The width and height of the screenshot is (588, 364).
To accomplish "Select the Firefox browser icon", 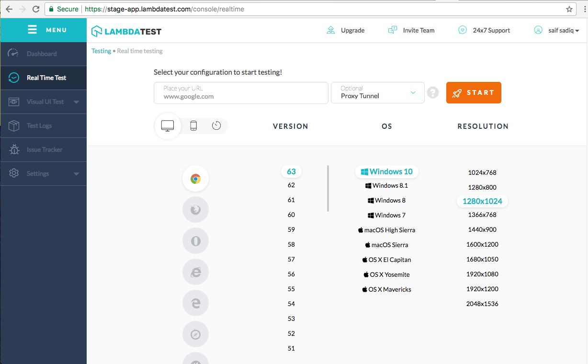I will pyautogui.click(x=195, y=210).
